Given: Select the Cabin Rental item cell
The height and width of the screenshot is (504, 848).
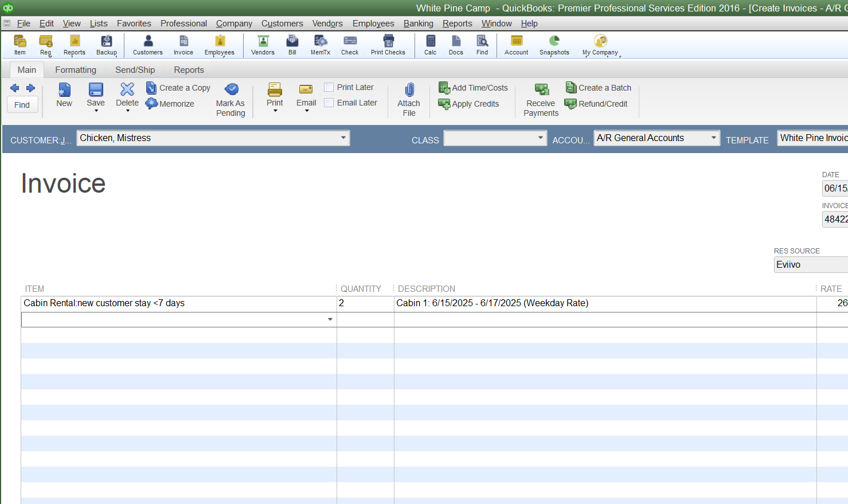Looking at the screenshot, I should pos(179,303).
